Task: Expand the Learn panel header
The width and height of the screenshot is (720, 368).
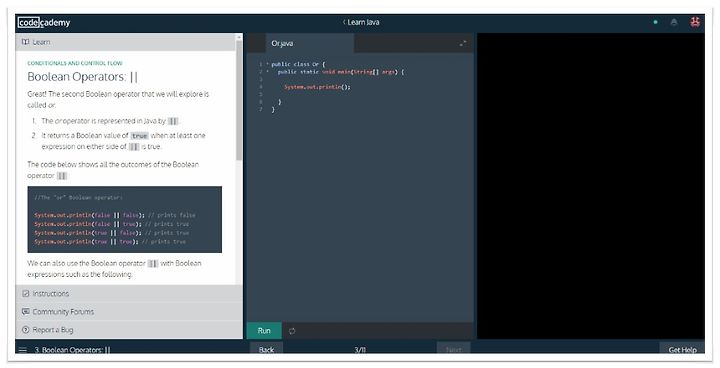Action: tap(126, 42)
